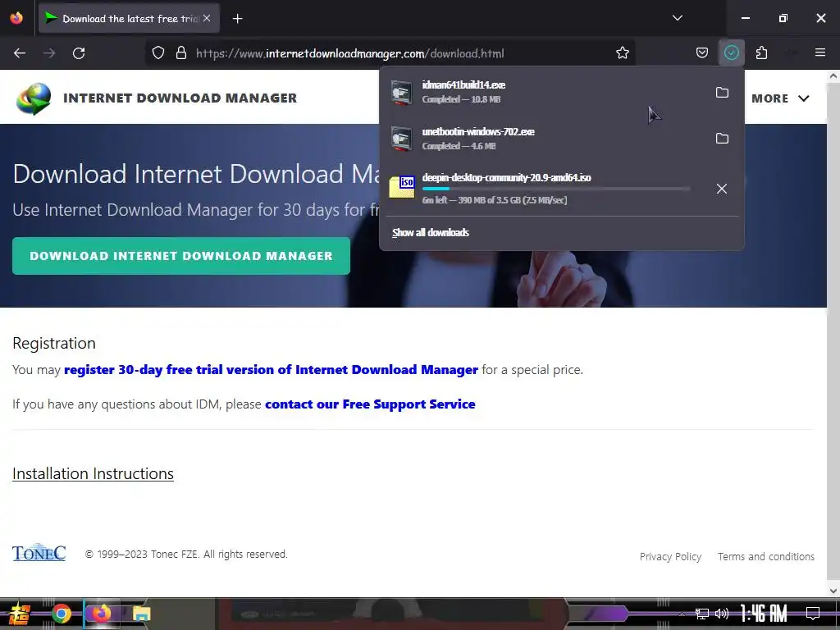Bookmark this page with the star icon
Viewport: 840px width, 630px height.
click(x=622, y=52)
